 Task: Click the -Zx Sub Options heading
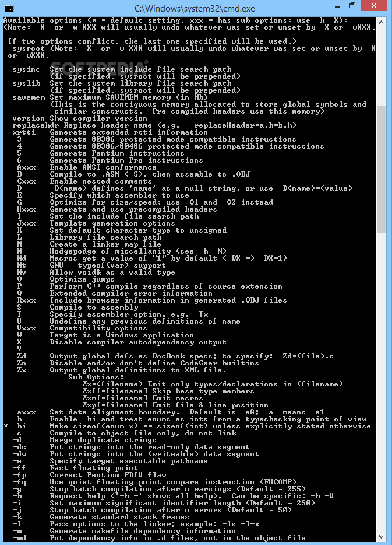coord(96,377)
